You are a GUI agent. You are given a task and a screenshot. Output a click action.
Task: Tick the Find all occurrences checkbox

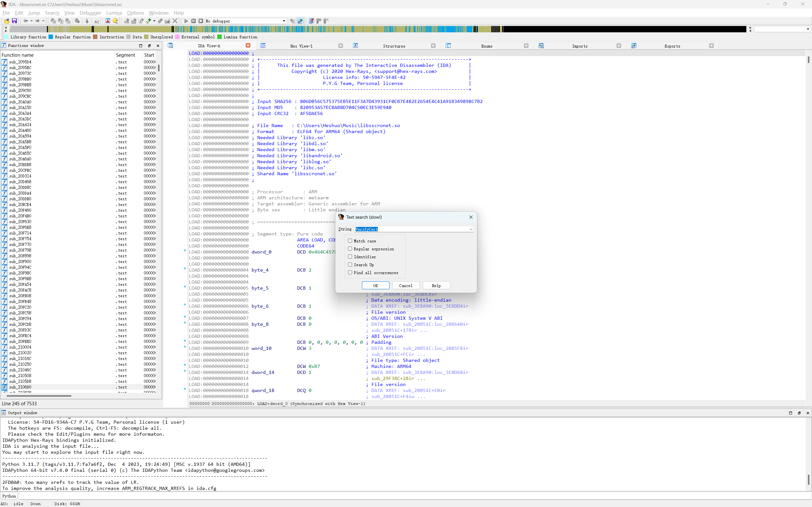point(350,273)
